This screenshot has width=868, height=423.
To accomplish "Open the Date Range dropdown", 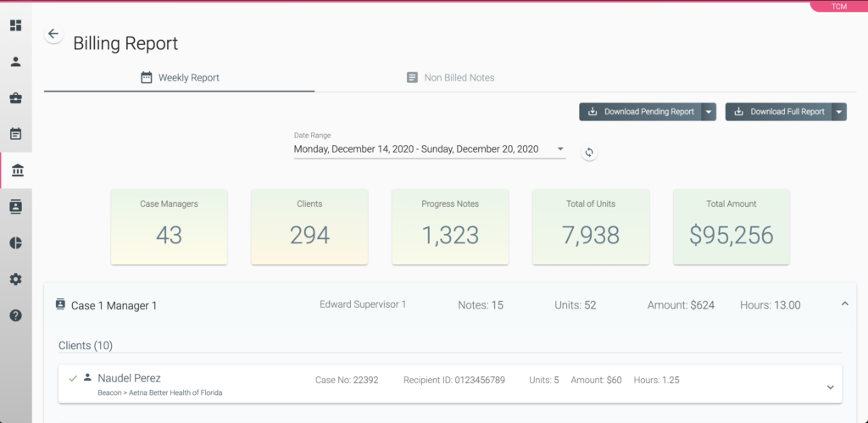I will click(560, 149).
